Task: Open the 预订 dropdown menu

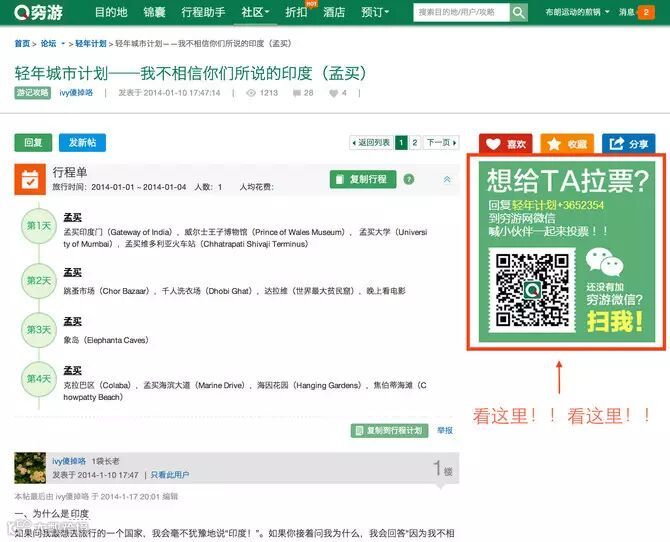Action: [375, 12]
